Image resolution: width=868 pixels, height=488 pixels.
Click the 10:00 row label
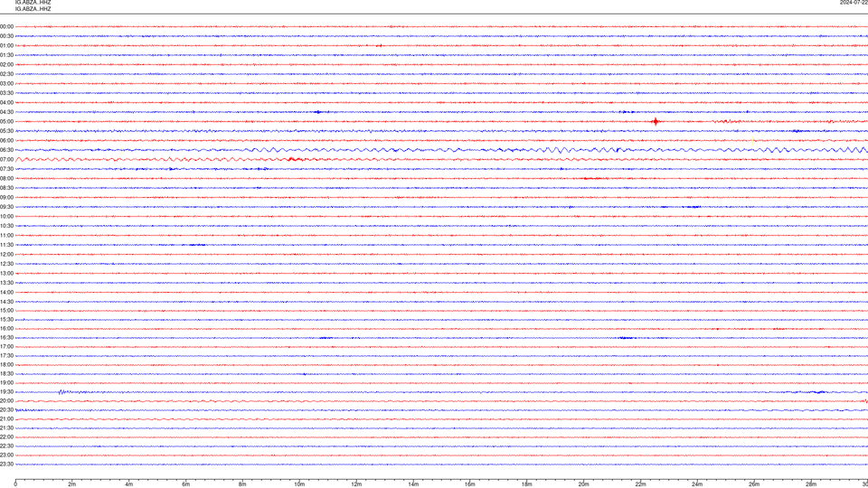(x=6, y=217)
